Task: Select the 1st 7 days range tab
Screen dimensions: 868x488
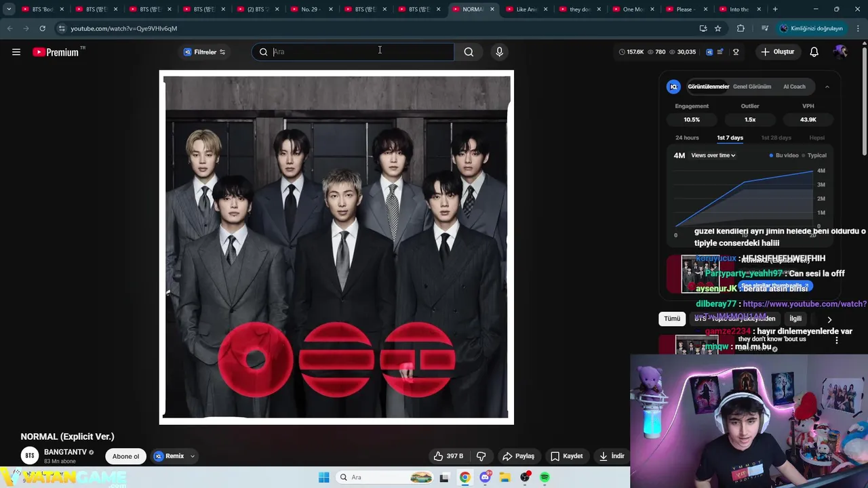Action: 730,138
